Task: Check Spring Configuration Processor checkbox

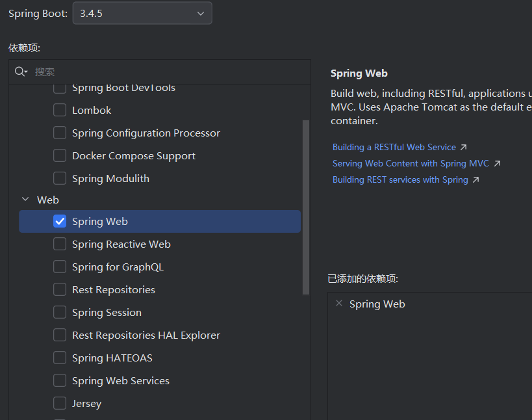Action: click(x=60, y=133)
